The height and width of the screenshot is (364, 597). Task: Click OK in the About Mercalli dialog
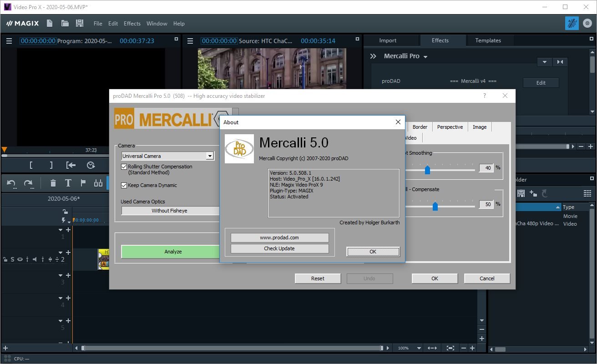click(373, 252)
